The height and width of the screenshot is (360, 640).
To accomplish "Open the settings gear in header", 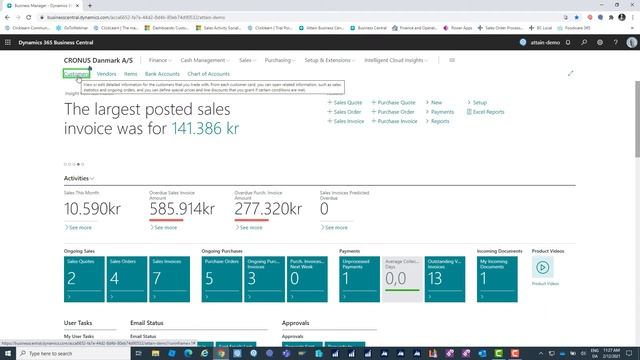I will click(600, 42).
